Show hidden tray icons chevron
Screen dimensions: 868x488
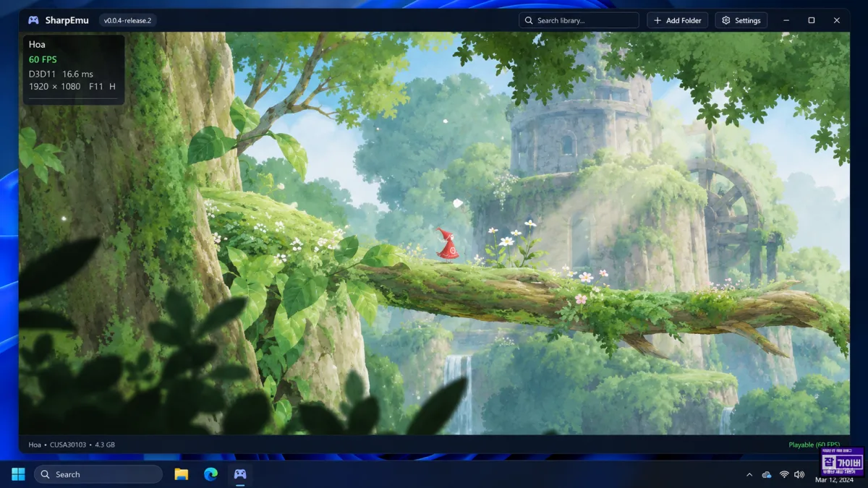tap(749, 475)
